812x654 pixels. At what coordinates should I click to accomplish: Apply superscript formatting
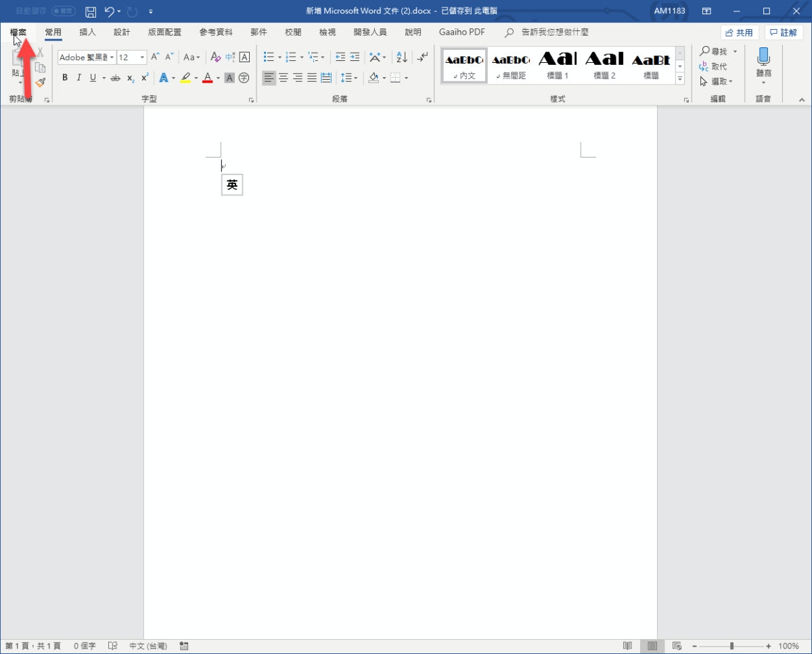pos(145,78)
